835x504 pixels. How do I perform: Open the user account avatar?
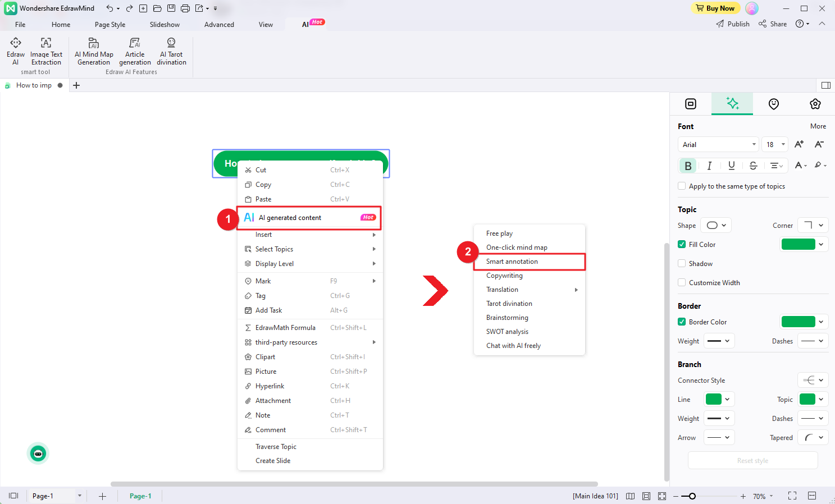tap(752, 8)
